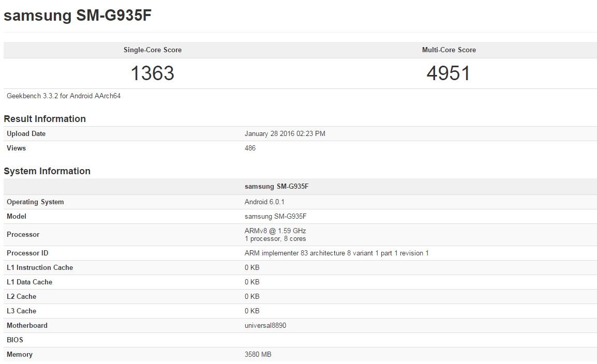597x364 pixels.
Task: Click the L2 Cache label
Action: tap(21, 297)
